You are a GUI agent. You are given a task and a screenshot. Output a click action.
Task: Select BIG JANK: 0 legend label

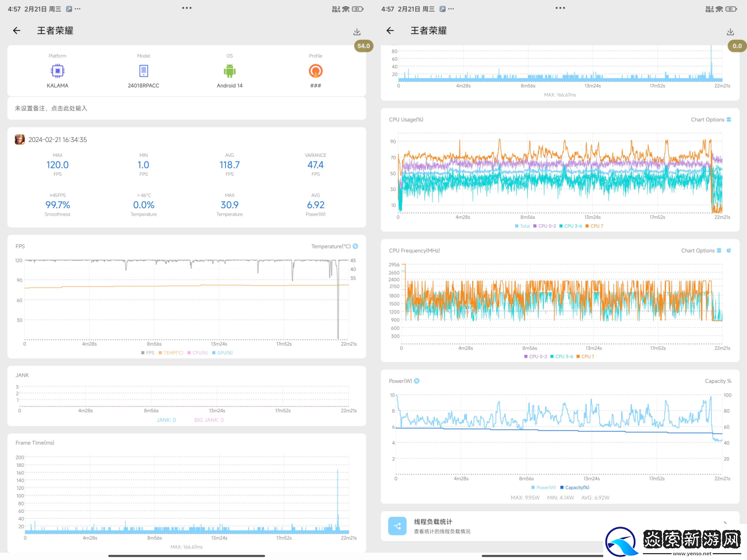209,420
